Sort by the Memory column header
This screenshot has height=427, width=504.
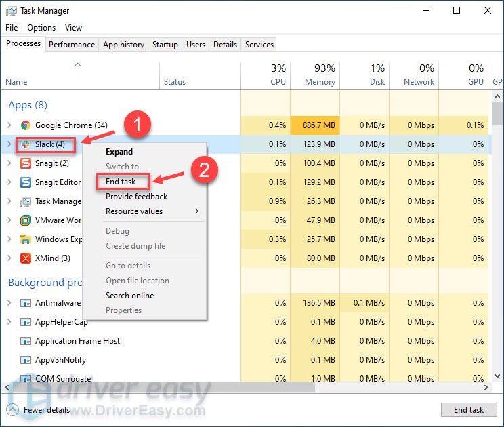tap(315, 75)
